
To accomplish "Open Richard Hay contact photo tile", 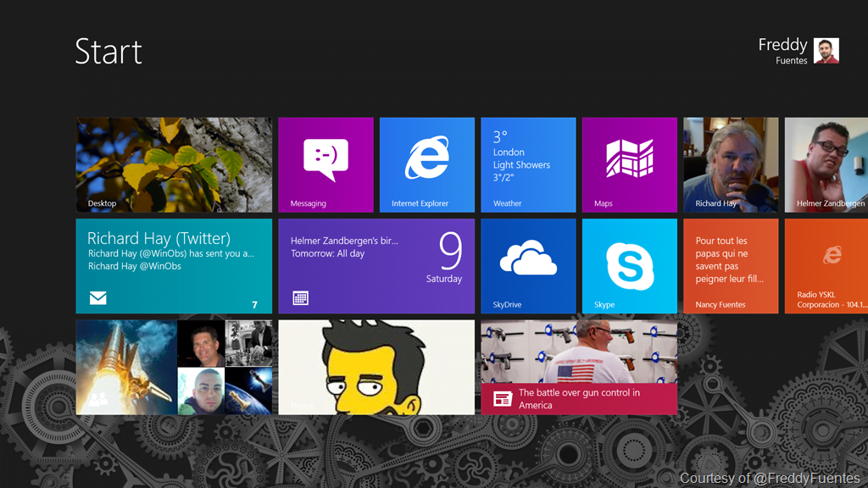I will coord(730,164).
